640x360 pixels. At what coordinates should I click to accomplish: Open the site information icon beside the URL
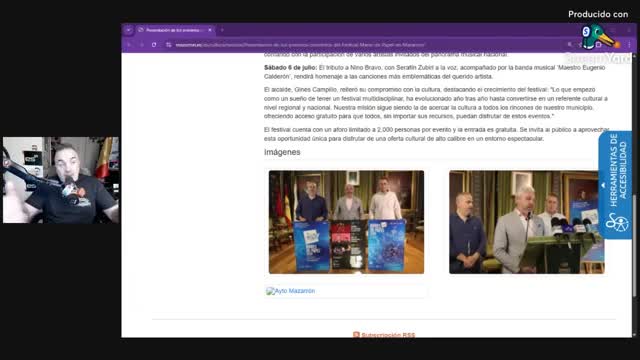pyautogui.click(x=169, y=45)
